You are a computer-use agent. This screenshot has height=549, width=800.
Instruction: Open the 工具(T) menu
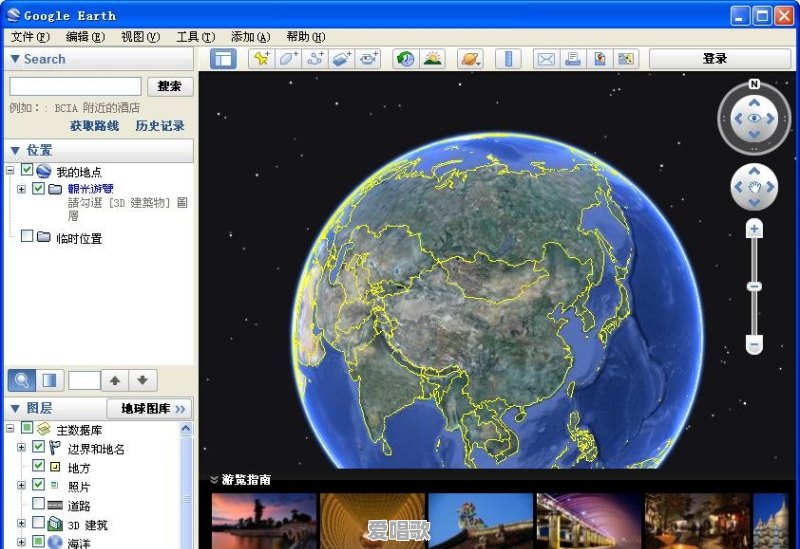[196, 37]
